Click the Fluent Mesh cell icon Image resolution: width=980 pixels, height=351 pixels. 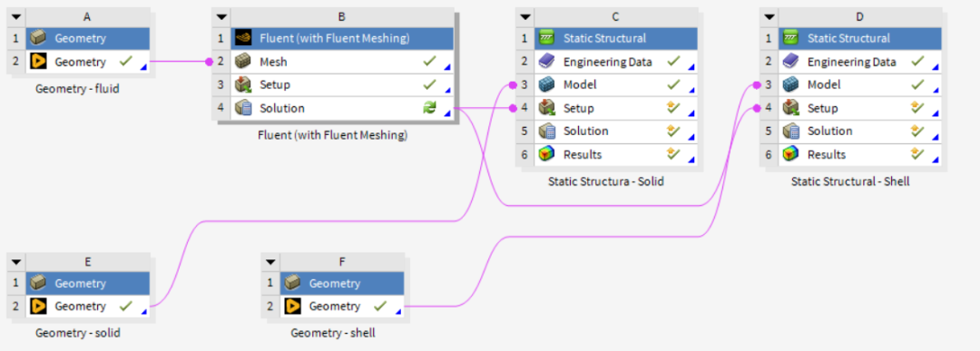242,62
